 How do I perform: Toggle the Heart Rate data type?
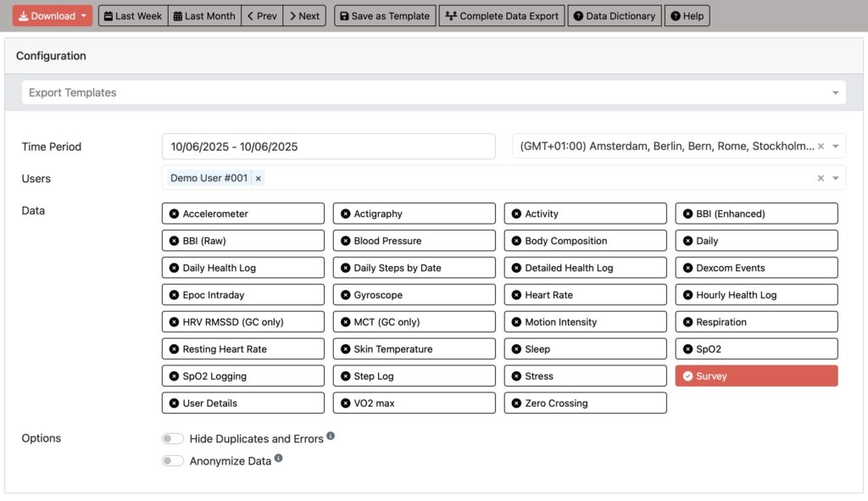[585, 295]
